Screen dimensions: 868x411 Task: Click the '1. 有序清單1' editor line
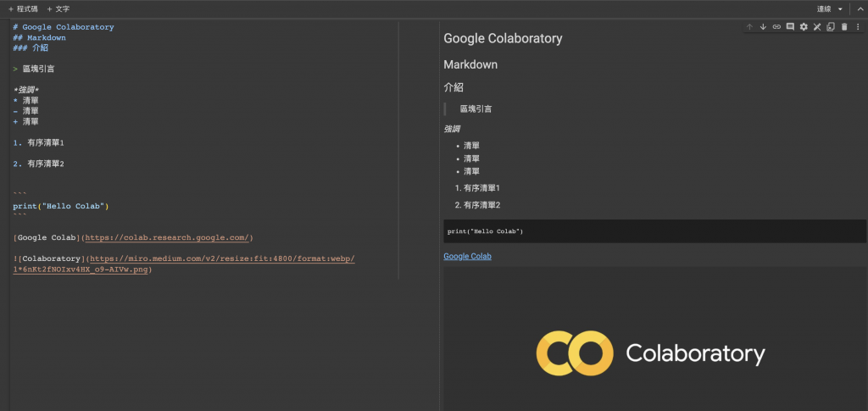click(x=39, y=142)
